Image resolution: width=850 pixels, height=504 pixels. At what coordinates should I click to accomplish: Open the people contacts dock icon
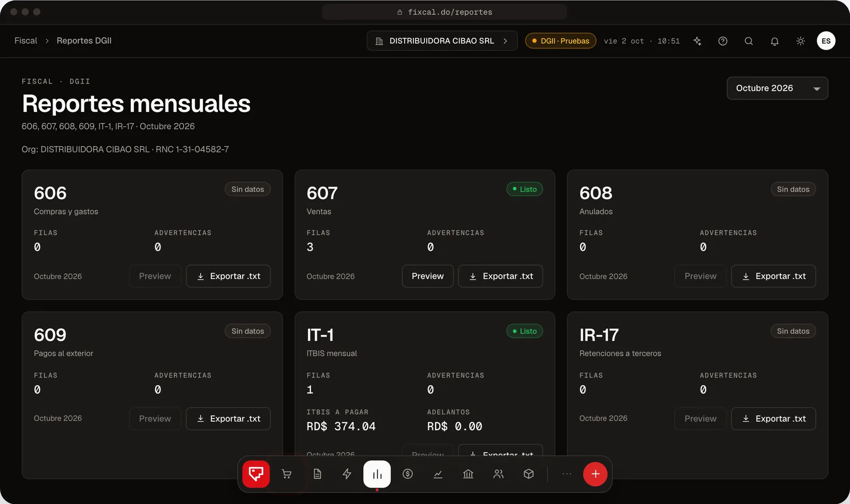[498, 474]
